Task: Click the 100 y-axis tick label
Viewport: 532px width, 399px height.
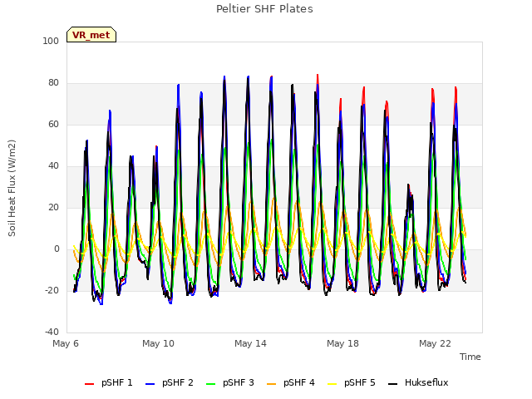Action: point(51,41)
